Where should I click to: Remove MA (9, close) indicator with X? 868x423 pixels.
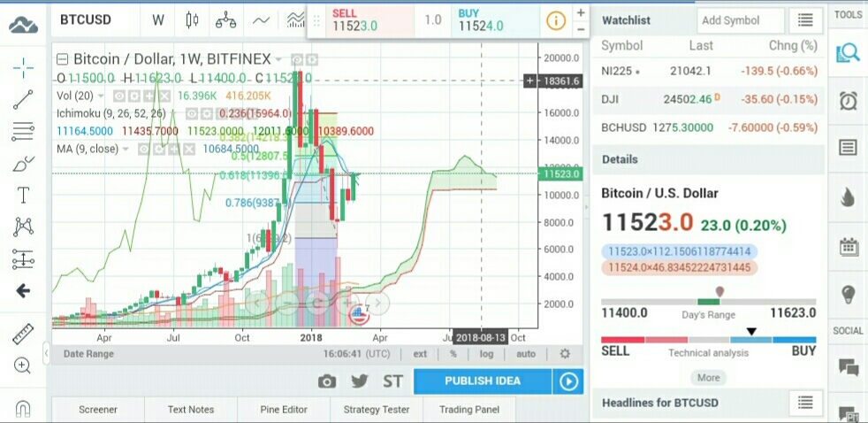coord(189,150)
